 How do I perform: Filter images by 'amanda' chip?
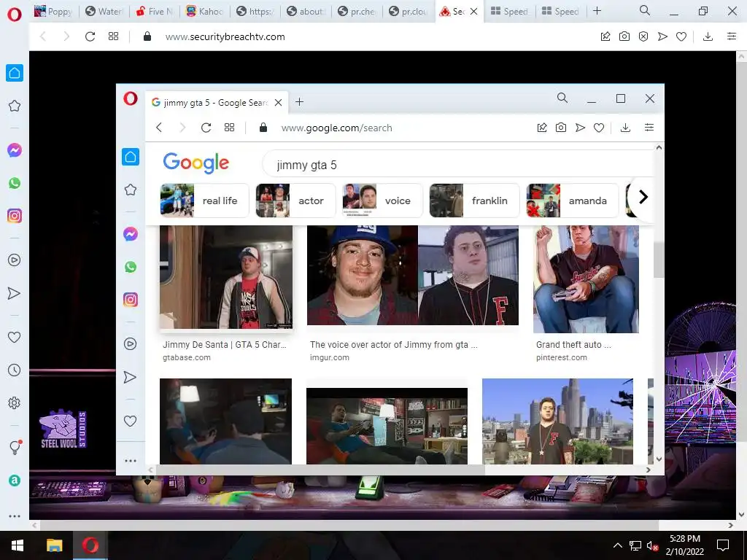[x=572, y=201]
